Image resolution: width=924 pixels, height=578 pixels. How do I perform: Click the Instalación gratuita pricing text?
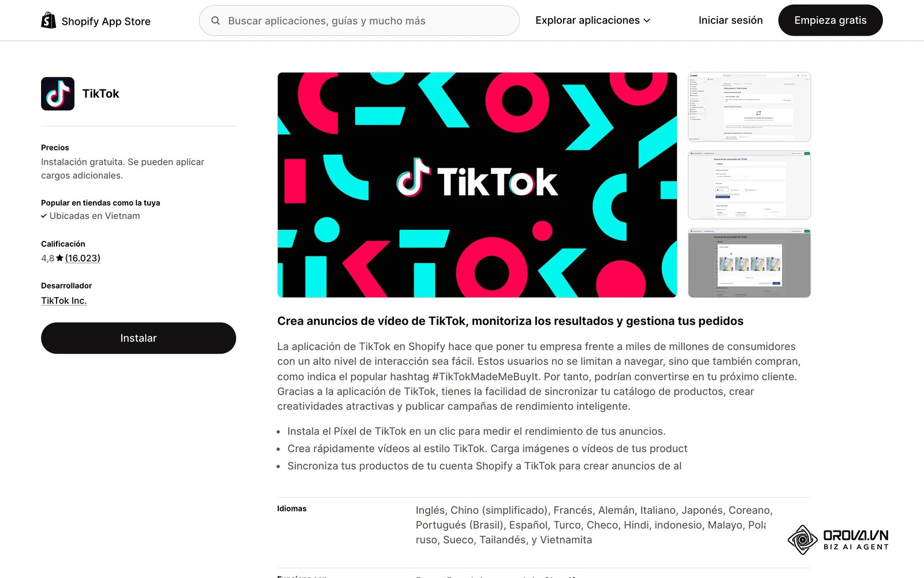pos(122,169)
